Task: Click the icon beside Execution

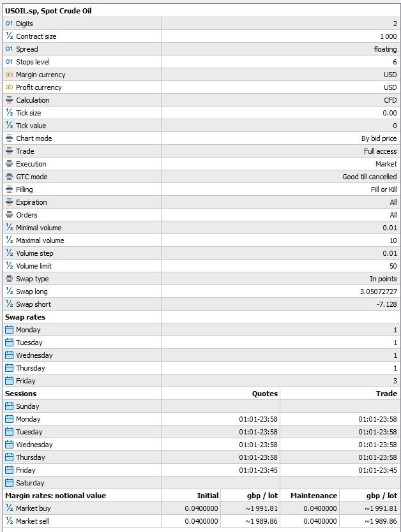Action: [9, 164]
